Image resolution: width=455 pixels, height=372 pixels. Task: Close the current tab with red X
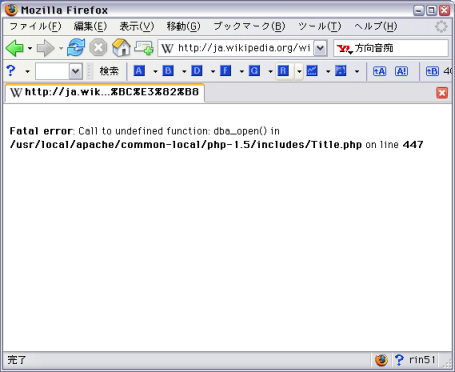click(442, 93)
